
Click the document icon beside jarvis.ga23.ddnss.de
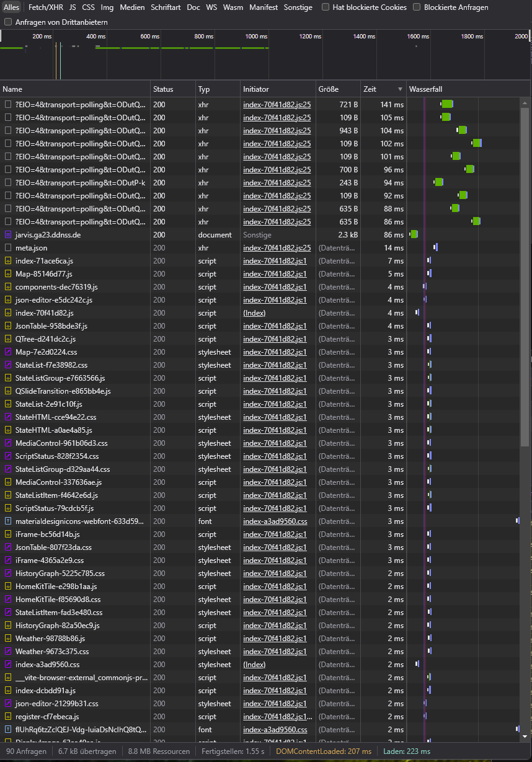pyautogui.click(x=8, y=235)
